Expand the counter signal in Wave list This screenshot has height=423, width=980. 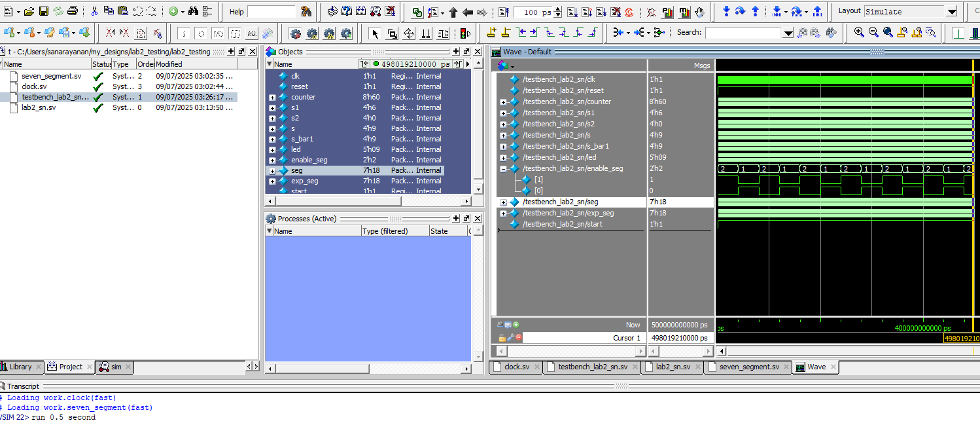coord(503,101)
